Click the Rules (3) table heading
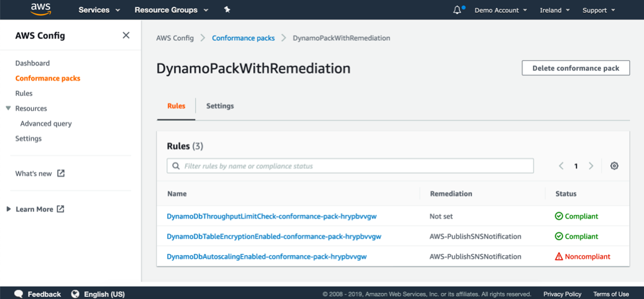The width and height of the screenshot is (644, 299). tap(185, 146)
